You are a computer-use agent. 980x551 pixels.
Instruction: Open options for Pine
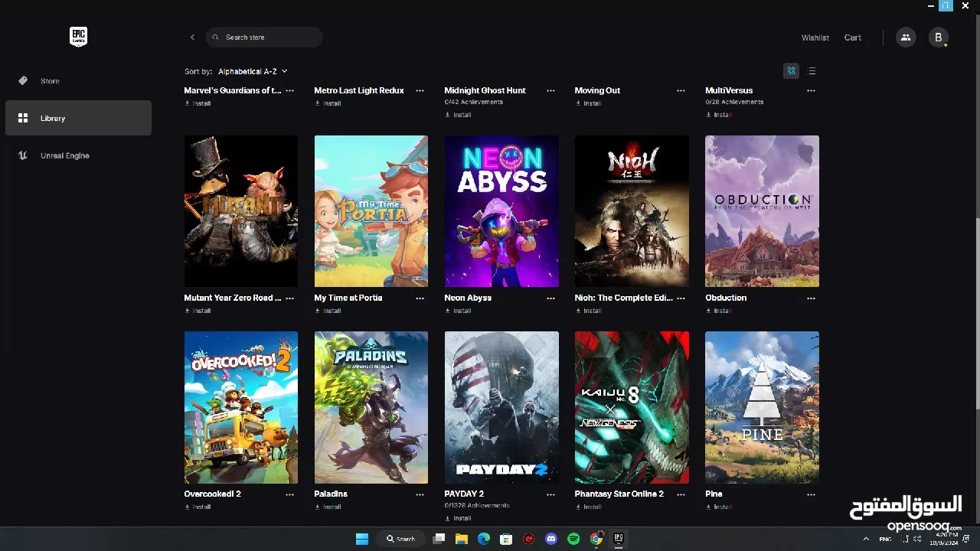click(x=811, y=494)
